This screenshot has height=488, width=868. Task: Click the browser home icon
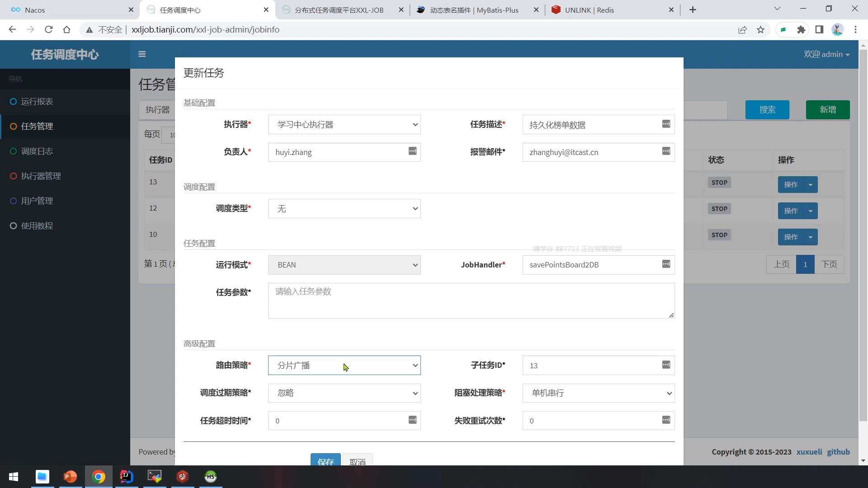[67, 30]
